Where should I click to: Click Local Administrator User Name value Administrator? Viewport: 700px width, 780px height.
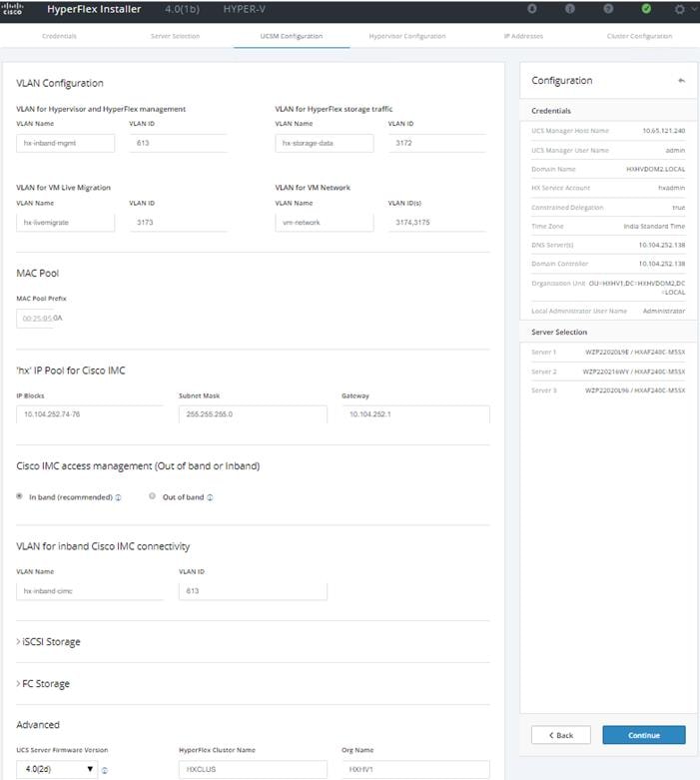664,311
